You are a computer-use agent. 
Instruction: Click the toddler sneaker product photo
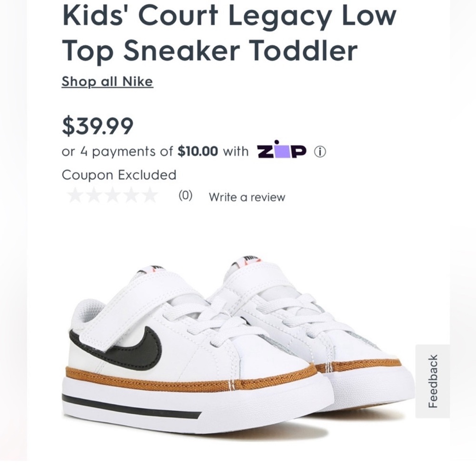(x=228, y=347)
